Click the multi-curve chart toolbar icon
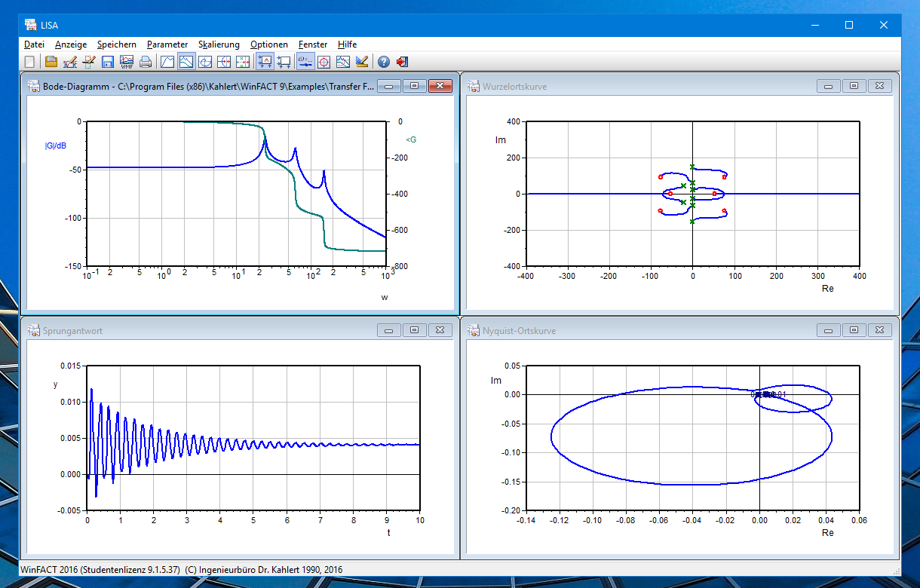Screen dimensions: 920x588 (343, 62)
